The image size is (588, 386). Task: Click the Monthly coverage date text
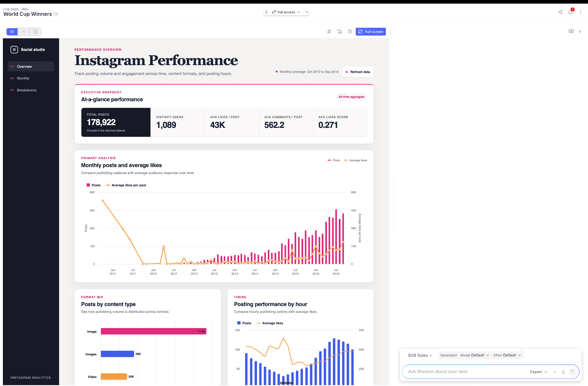coord(309,72)
